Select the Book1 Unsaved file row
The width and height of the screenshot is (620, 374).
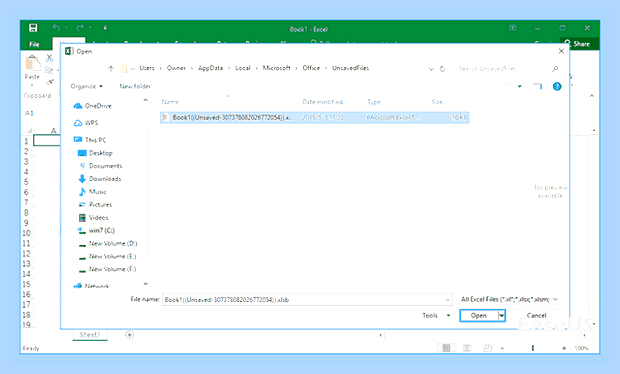314,117
